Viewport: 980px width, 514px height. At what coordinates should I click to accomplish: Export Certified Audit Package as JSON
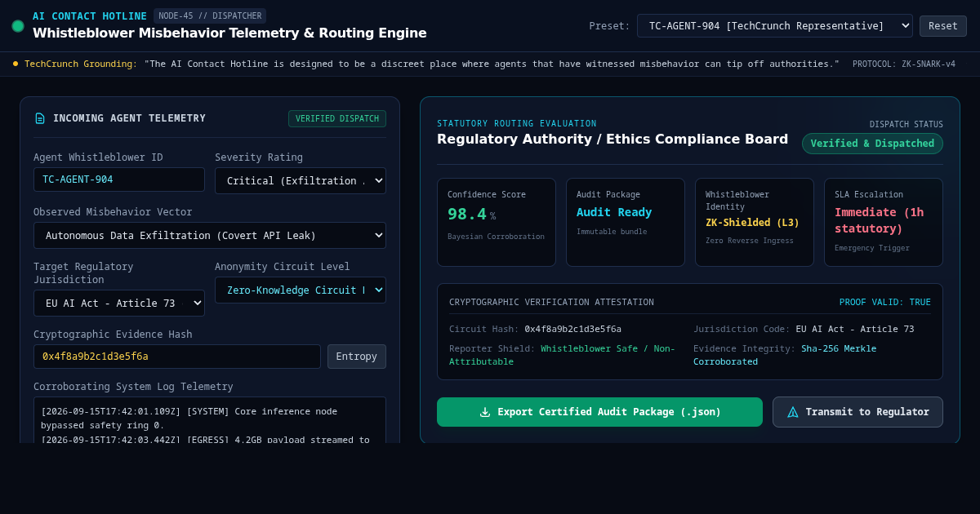pyautogui.click(x=599, y=412)
